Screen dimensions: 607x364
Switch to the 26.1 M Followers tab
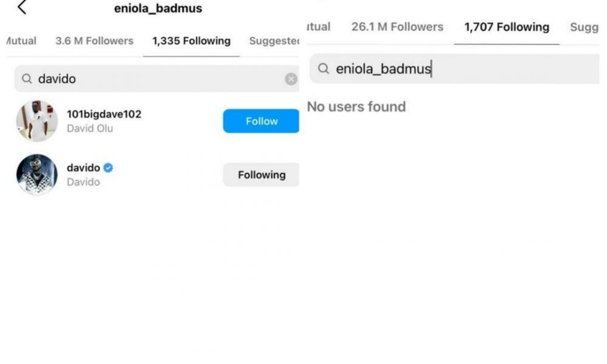(x=397, y=27)
